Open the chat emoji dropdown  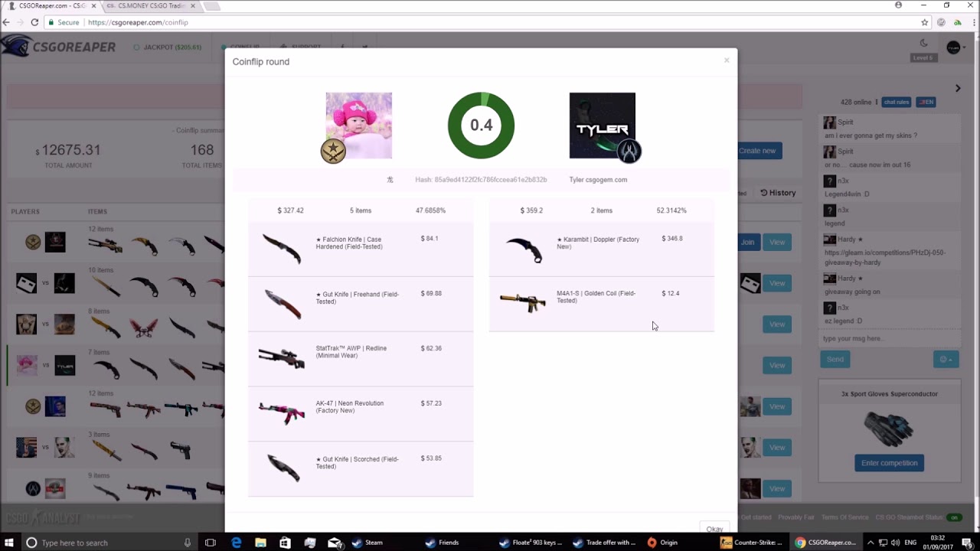coord(946,359)
